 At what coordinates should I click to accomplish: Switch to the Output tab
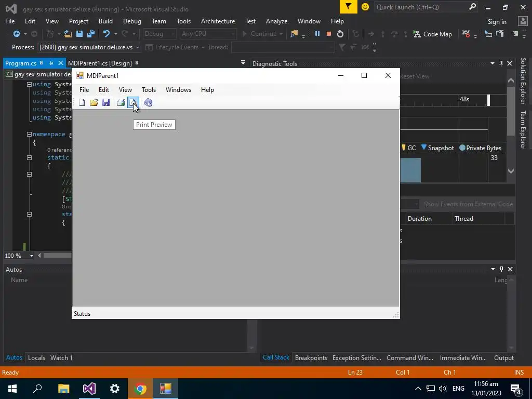point(503,357)
